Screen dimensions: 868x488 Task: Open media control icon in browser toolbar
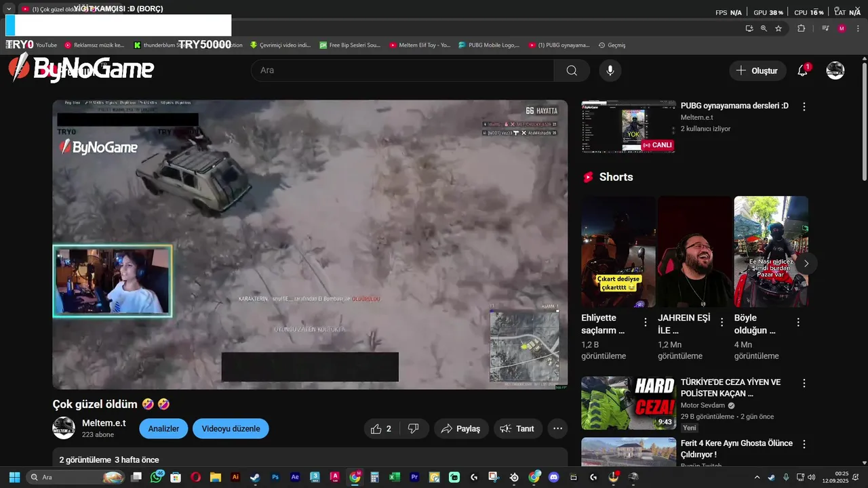tap(825, 28)
